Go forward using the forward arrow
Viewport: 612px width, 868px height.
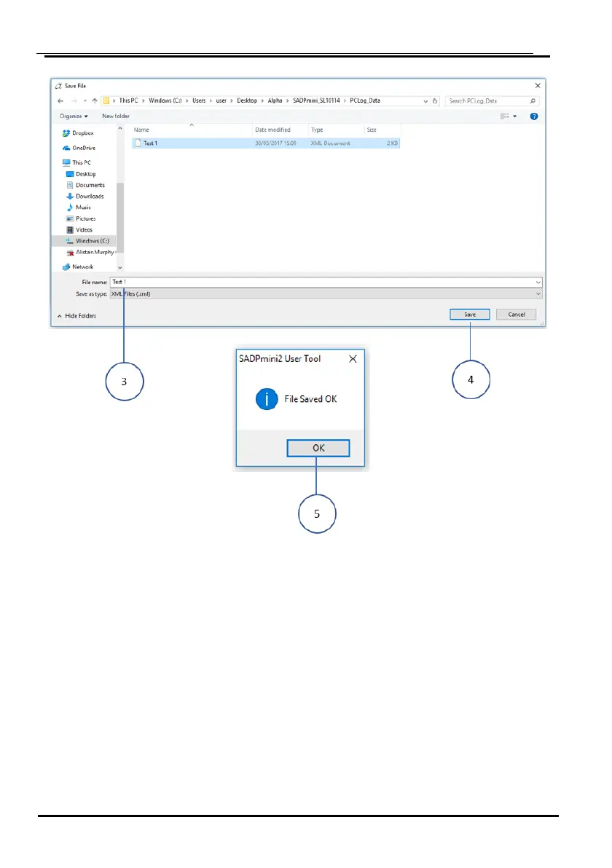(74, 100)
